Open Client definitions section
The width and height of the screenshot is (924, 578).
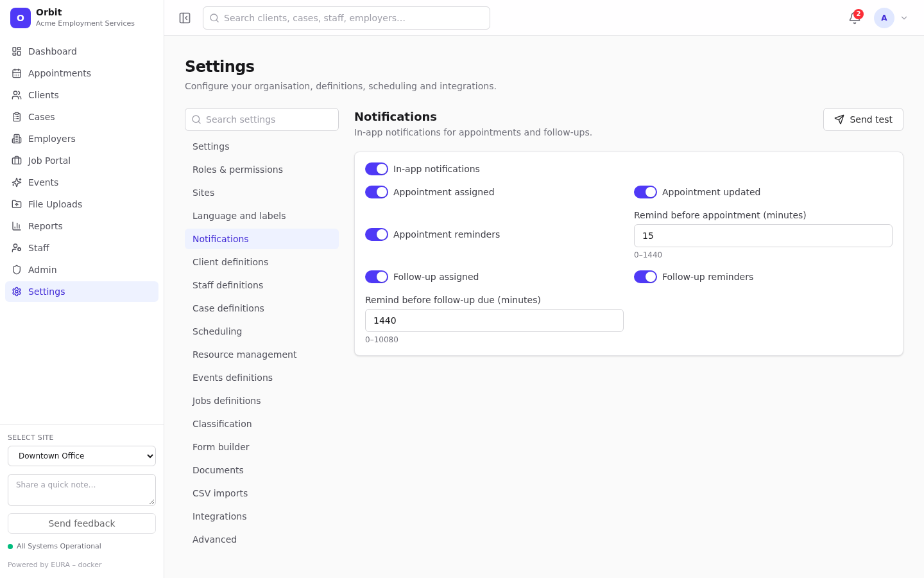click(x=262, y=262)
